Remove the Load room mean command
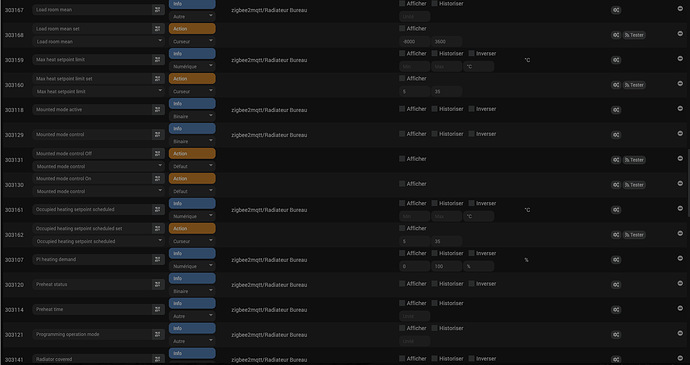Viewport: 690px width, 365px height. (680, 8)
